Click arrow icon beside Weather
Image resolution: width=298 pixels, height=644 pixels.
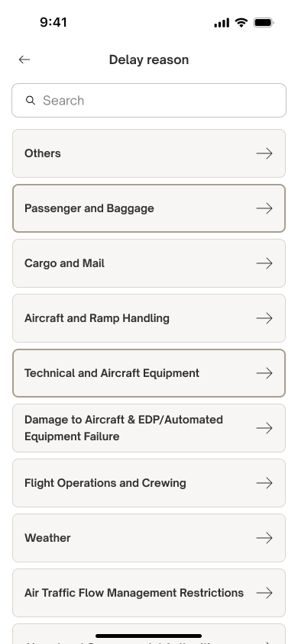(264, 538)
